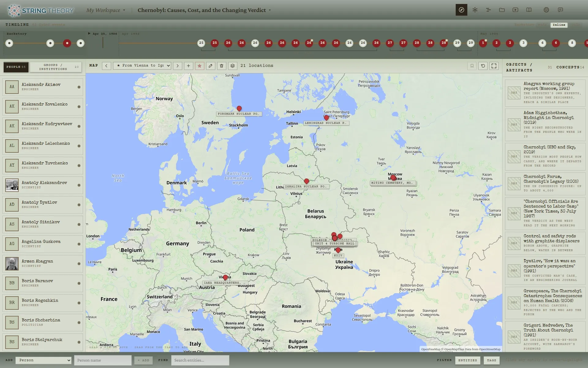This screenshot has width=588, height=368.
Task: Open the 'From Vienna to Ig...' map dropdown
Action: pyautogui.click(x=142, y=66)
